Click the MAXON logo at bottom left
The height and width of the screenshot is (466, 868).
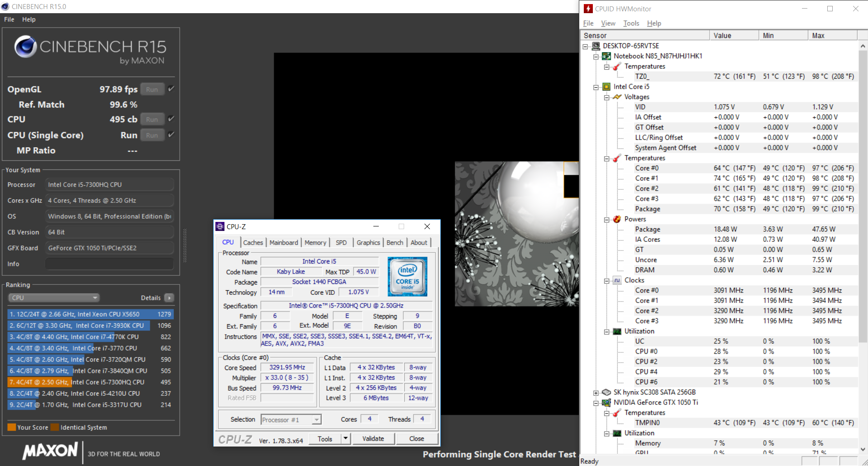(x=50, y=451)
